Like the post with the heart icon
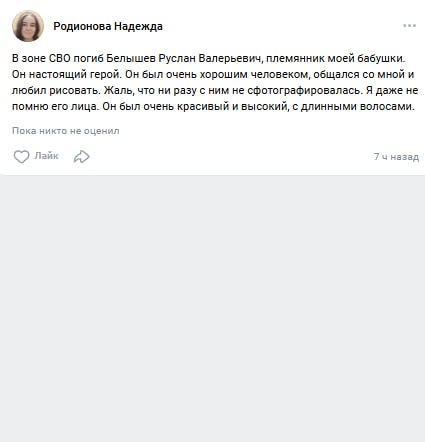425x442 pixels. click(21, 156)
